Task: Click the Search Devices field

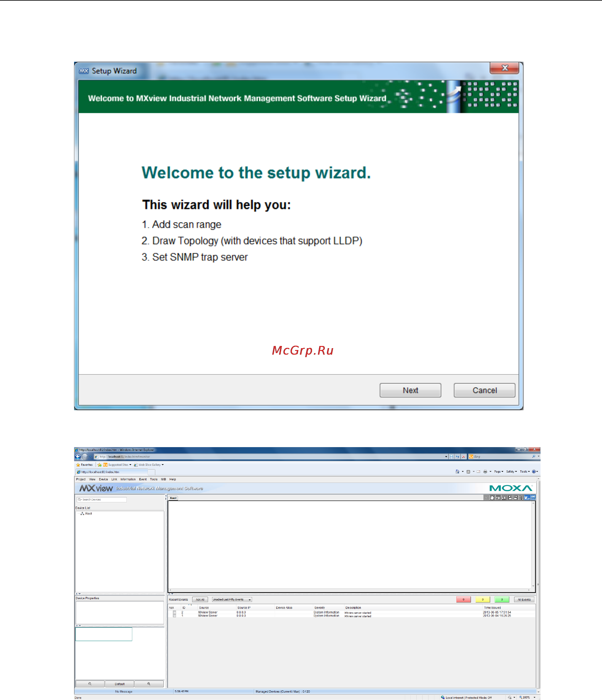Action: coord(102,499)
